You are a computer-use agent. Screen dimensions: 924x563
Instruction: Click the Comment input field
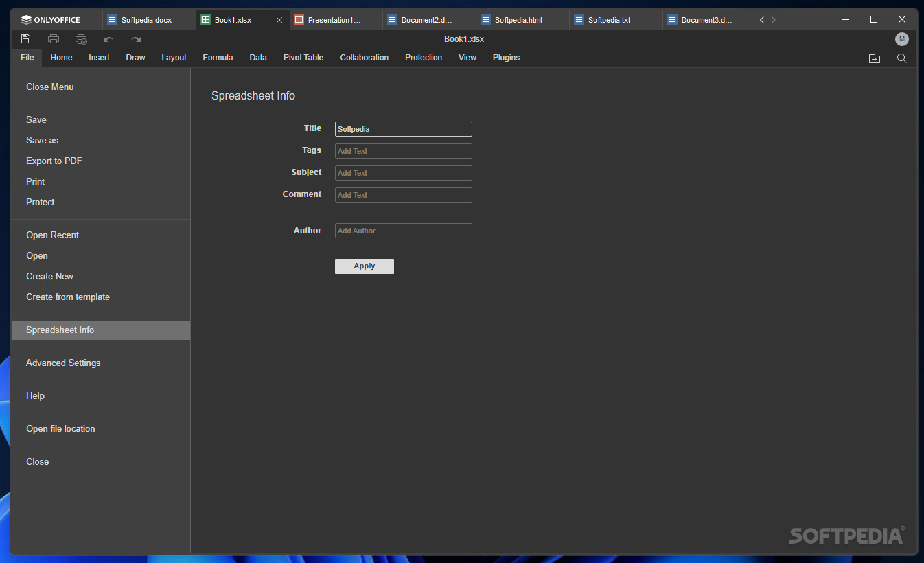(x=404, y=195)
